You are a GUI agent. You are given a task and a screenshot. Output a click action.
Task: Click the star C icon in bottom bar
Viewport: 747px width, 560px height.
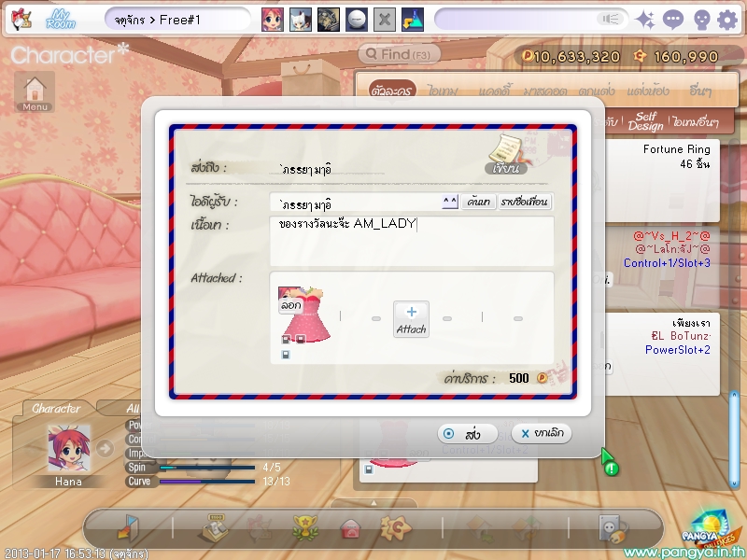[395, 528]
